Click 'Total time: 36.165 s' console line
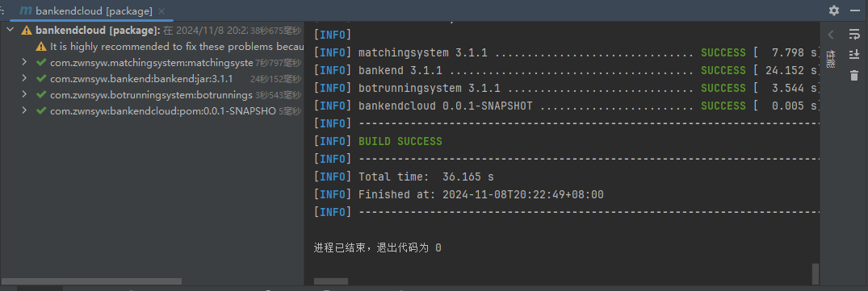The height and width of the screenshot is (291, 868). pyautogui.click(x=426, y=177)
